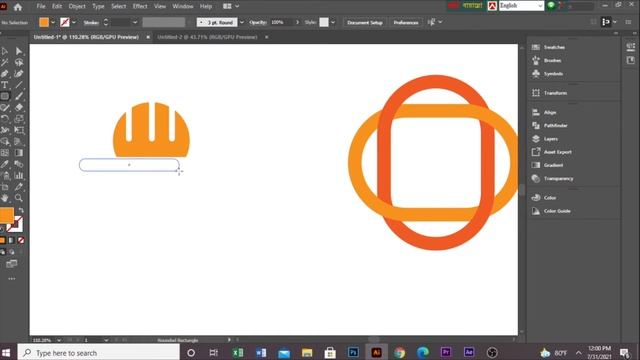Activate the Shape Builder tool

[5, 142]
